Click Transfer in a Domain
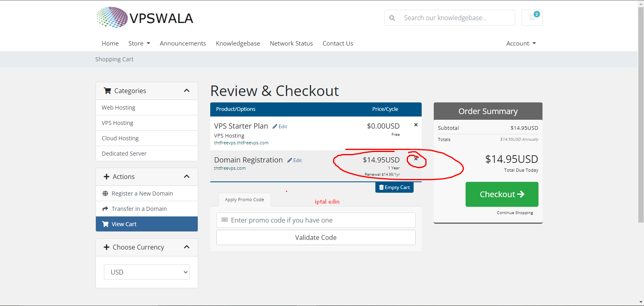 [147, 209]
